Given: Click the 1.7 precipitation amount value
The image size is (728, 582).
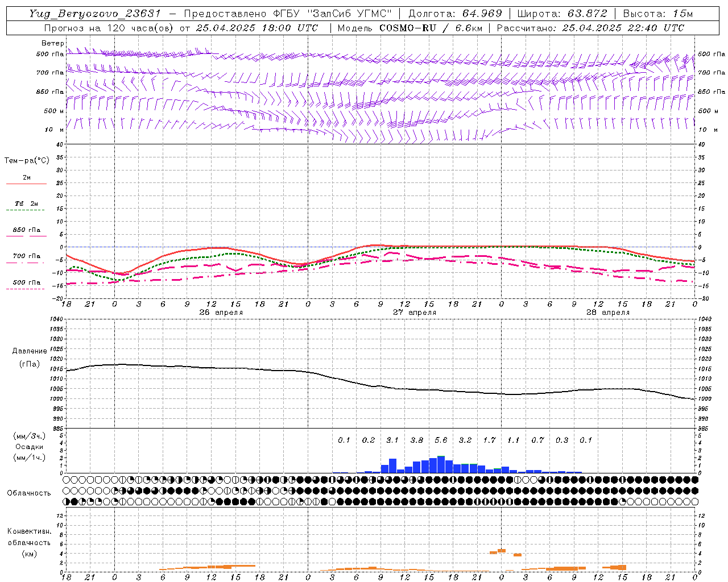Looking at the screenshot, I should 489,440.
